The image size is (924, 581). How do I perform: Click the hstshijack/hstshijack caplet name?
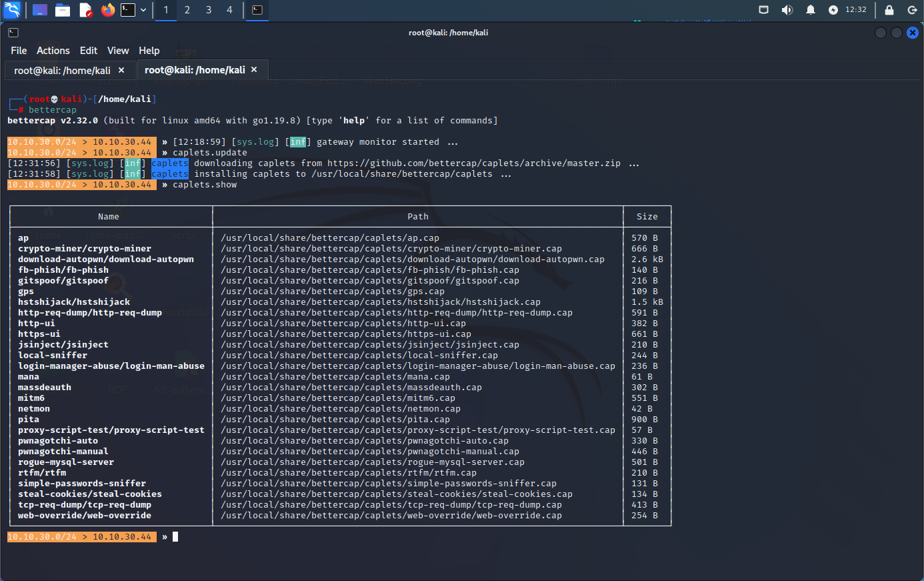click(x=74, y=302)
